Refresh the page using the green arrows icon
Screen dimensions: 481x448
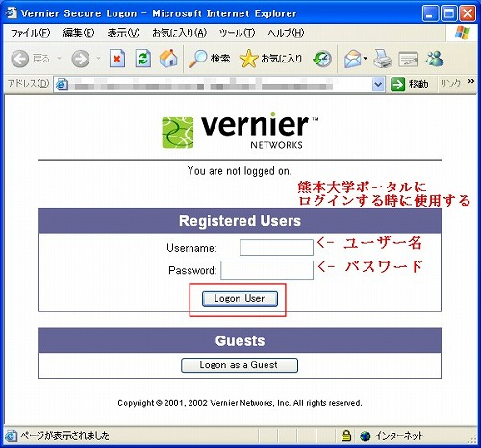pos(143,59)
